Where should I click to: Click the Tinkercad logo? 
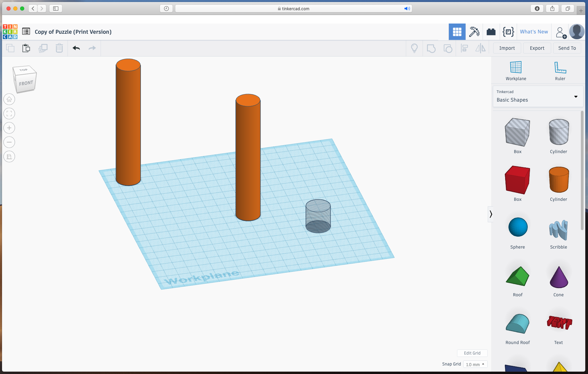10,32
